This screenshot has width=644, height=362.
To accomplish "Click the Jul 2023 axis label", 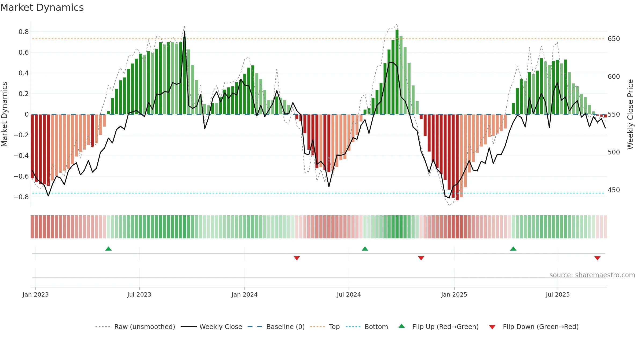I will (x=139, y=294).
